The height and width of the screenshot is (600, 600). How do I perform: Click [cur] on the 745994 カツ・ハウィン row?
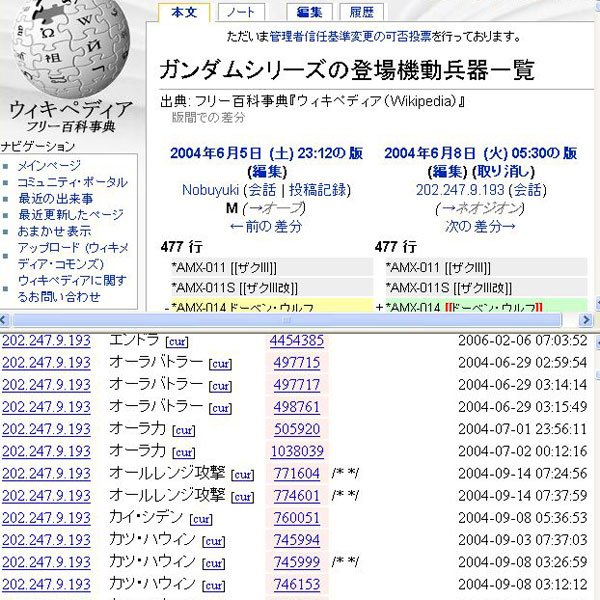214,541
